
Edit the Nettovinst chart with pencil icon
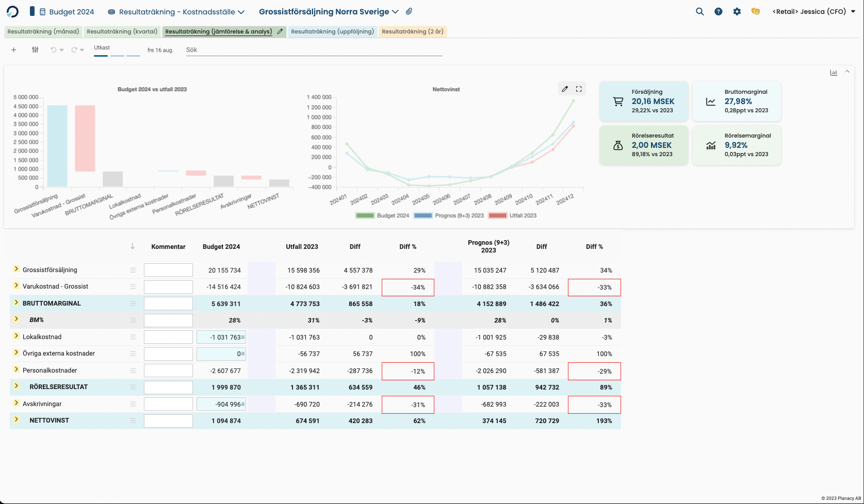click(565, 89)
